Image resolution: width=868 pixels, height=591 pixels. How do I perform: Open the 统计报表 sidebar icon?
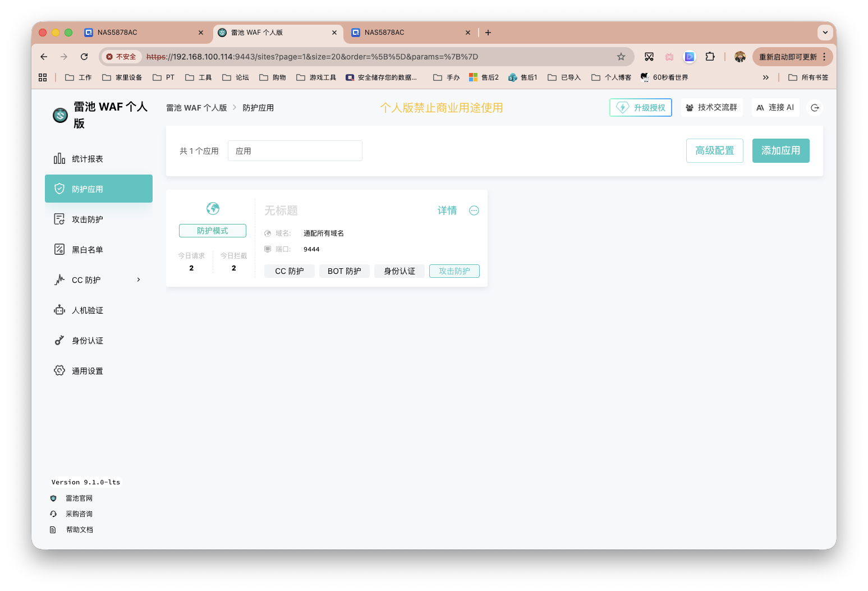click(x=59, y=158)
